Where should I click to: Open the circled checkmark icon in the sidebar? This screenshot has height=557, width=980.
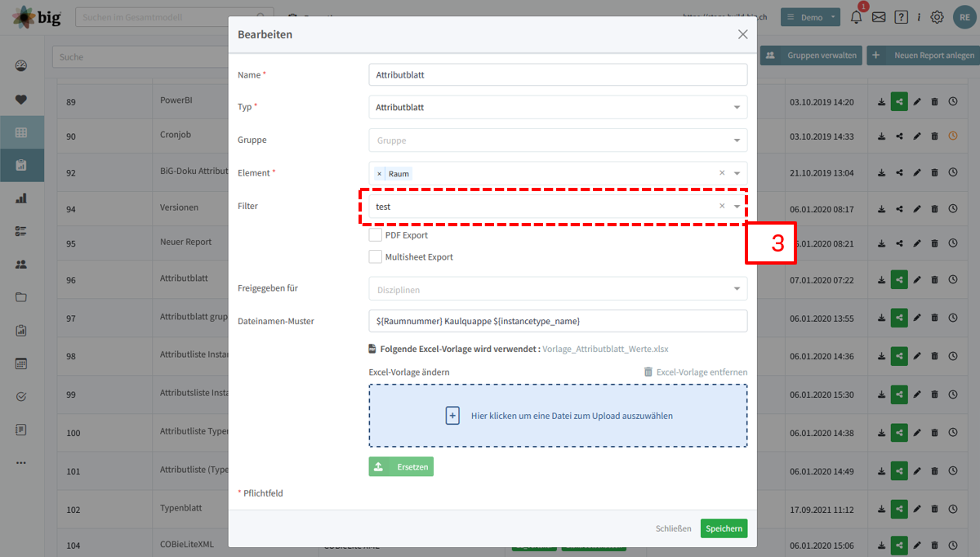tap(21, 396)
